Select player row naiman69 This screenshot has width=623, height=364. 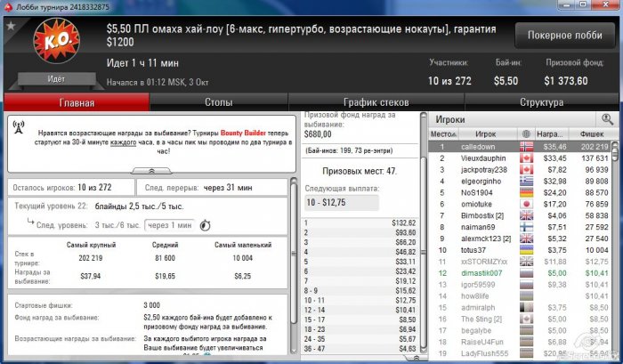(520, 227)
